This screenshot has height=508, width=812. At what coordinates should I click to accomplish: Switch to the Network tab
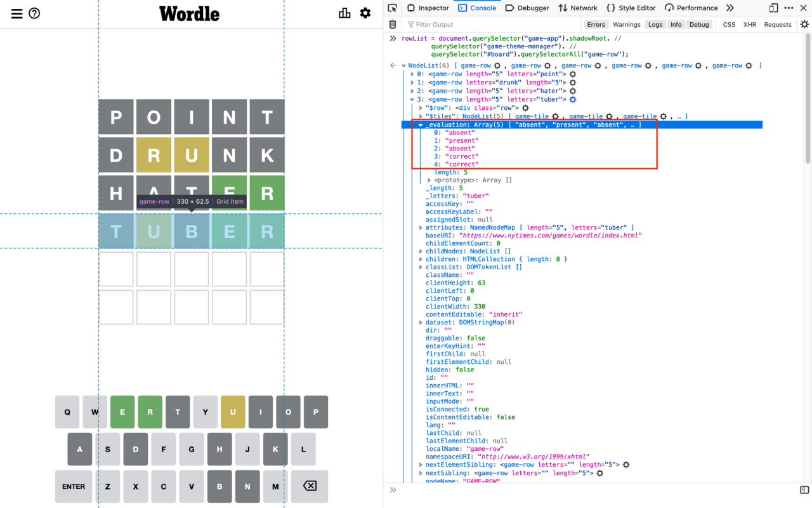point(578,8)
